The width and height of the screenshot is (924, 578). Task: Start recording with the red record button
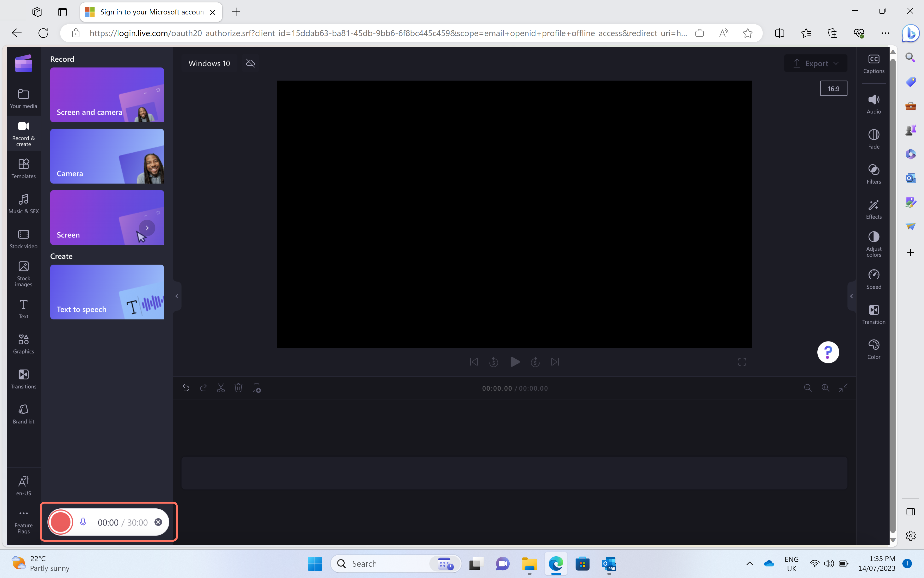point(60,522)
